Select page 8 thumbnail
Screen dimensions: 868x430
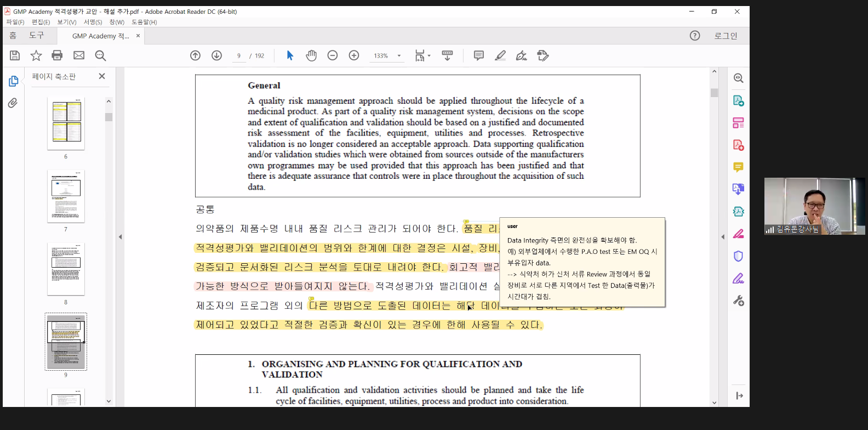(x=66, y=269)
